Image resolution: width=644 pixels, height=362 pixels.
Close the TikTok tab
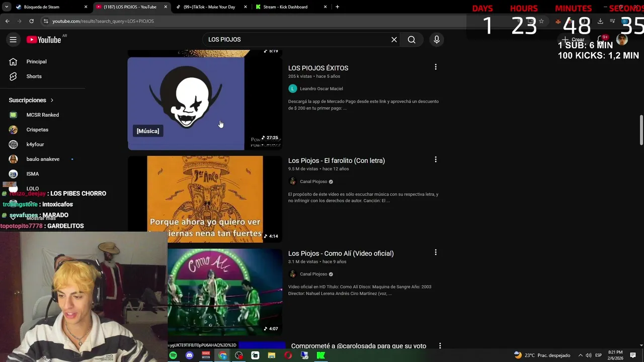pyautogui.click(x=246, y=7)
